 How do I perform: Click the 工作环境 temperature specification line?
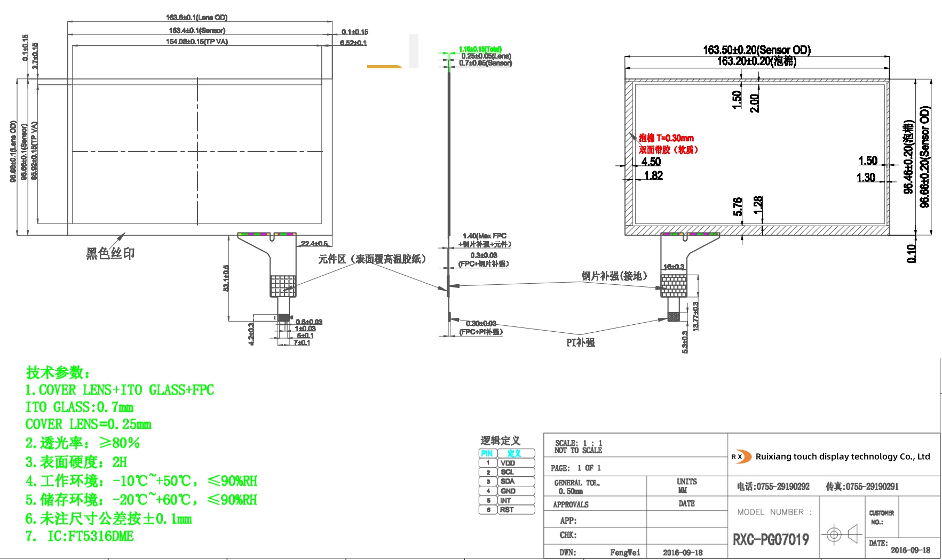pos(141,481)
